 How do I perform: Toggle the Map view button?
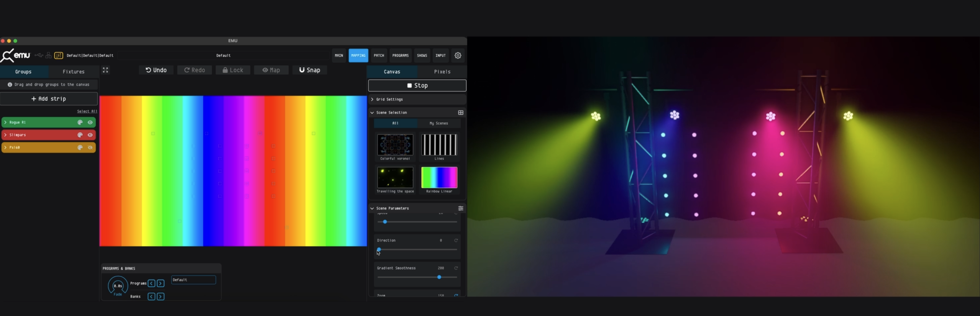coord(271,70)
